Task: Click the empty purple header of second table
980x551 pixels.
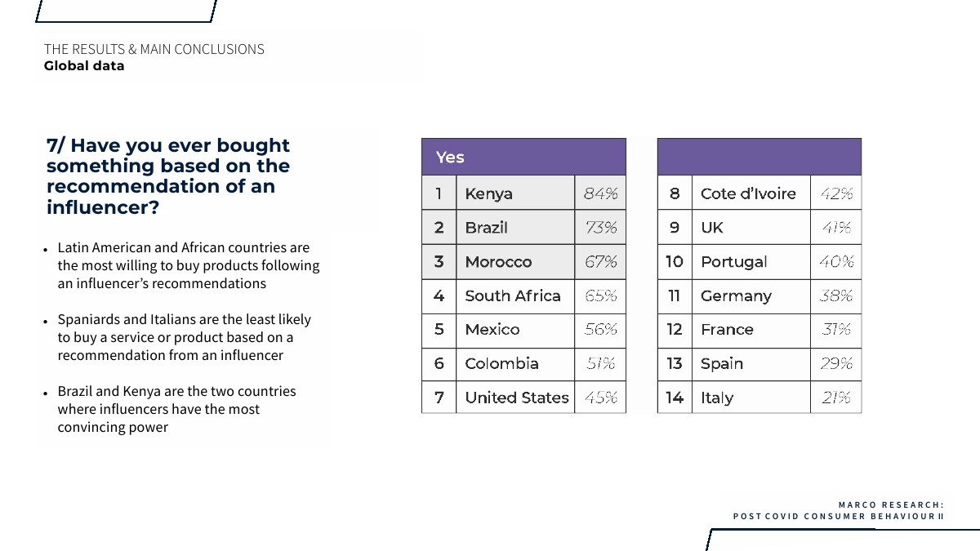Action: coord(759,157)
